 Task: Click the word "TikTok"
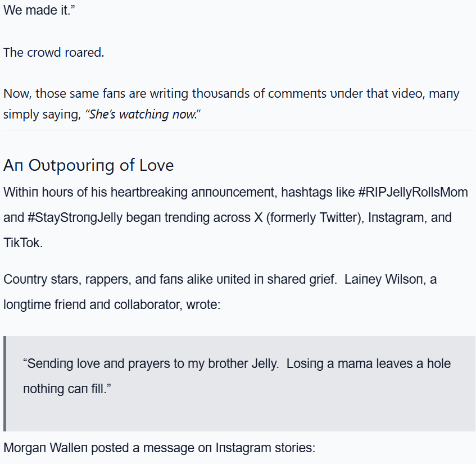23,242
